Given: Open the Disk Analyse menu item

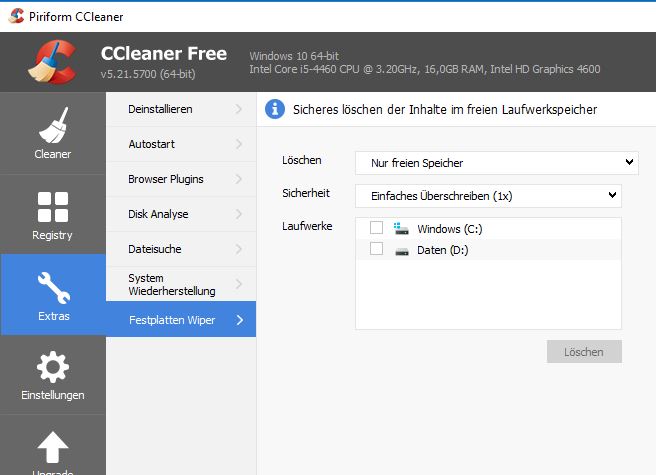Looking at the screenshot, I should pos(181,214).
